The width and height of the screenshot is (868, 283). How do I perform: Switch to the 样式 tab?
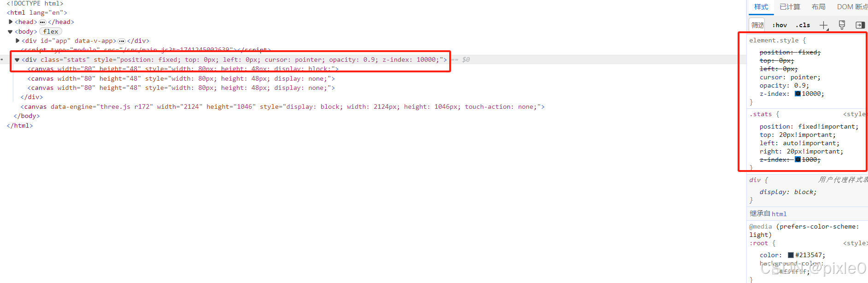tap(761, 7)
